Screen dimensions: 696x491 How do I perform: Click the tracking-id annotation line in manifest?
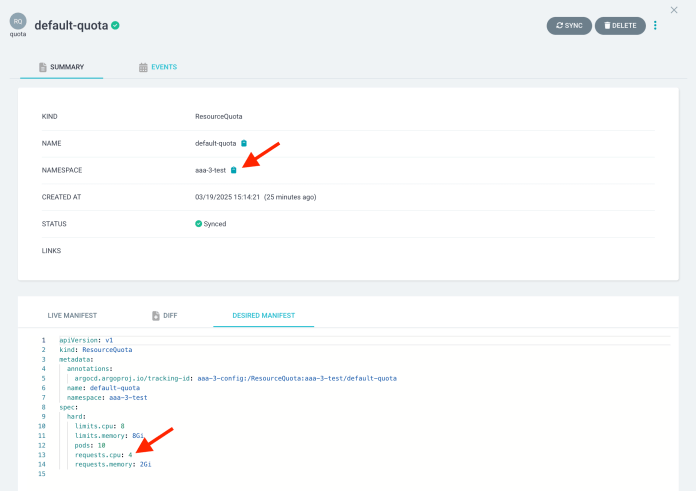click(236, 378)
